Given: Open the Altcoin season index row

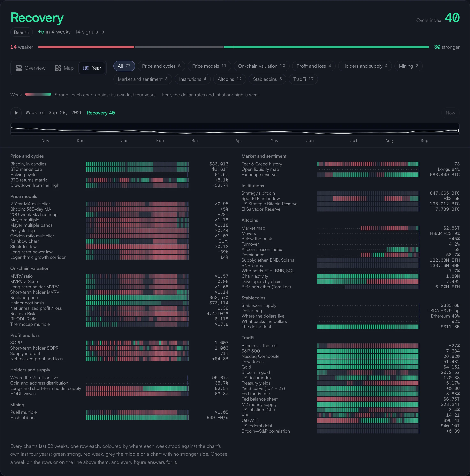Looking at the screenshot, I should tap(351, 249).
